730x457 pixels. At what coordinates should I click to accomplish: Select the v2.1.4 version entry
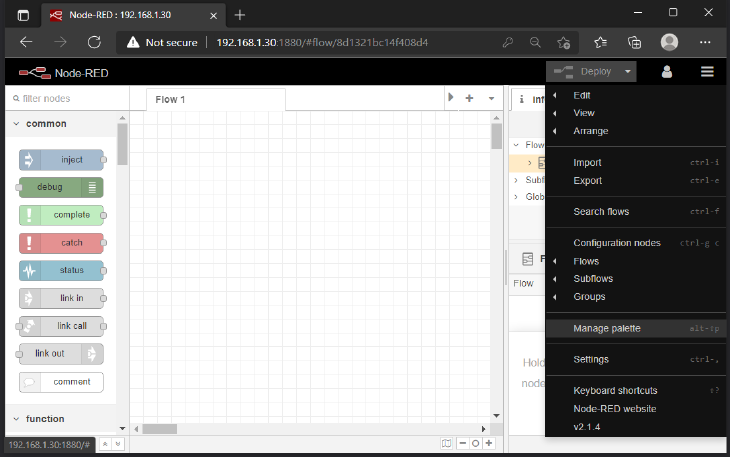[x=635, y=427]
